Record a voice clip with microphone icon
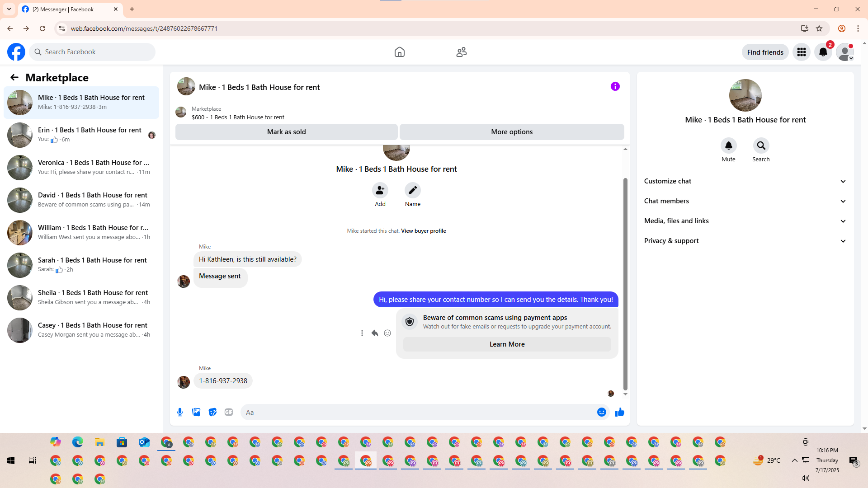868x488 pixels. point(180,412)
